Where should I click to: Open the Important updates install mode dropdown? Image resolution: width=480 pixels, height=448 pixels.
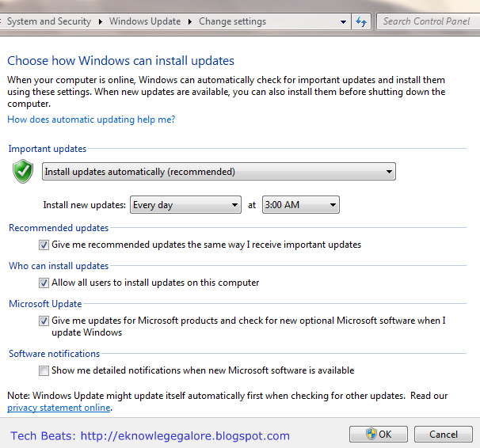[219, 172]
